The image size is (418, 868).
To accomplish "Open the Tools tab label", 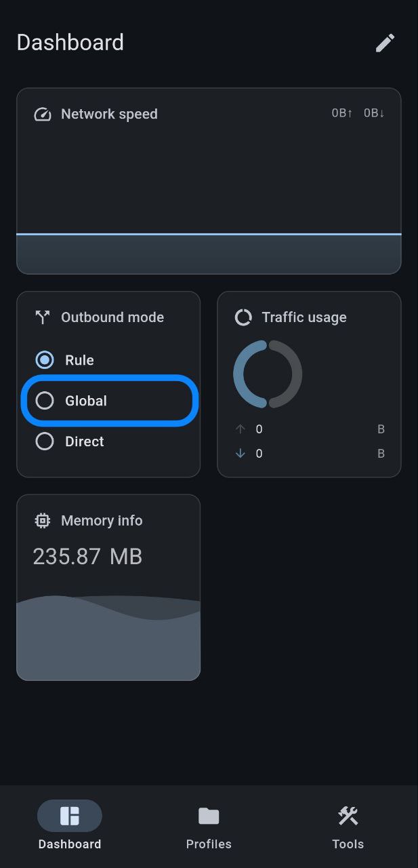I will pos(348,844).
